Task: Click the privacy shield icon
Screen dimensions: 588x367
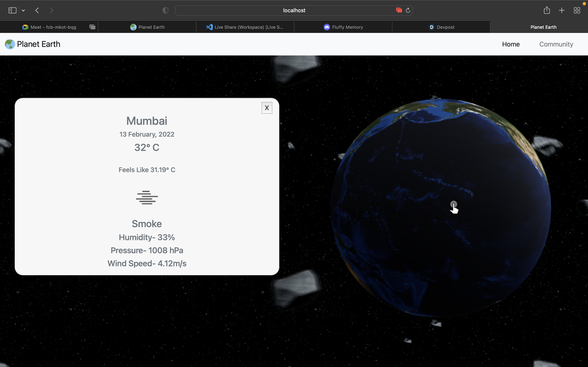Action: (165, 10)
